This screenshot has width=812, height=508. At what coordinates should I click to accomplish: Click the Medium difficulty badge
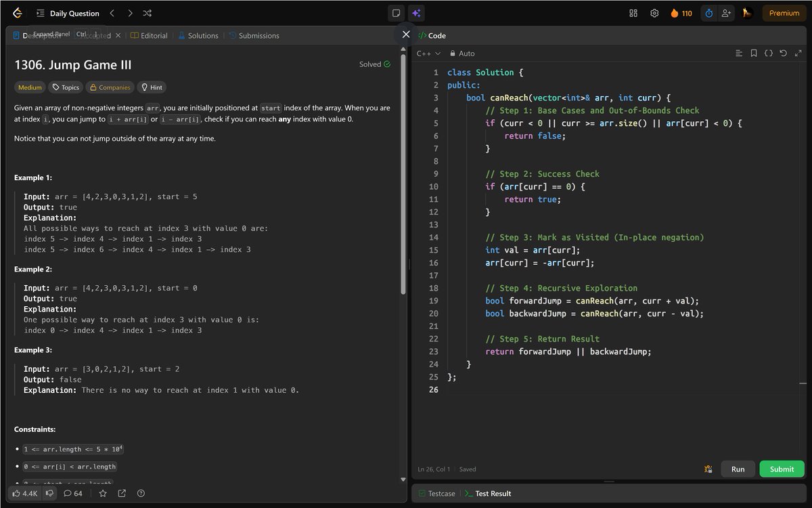30,87
